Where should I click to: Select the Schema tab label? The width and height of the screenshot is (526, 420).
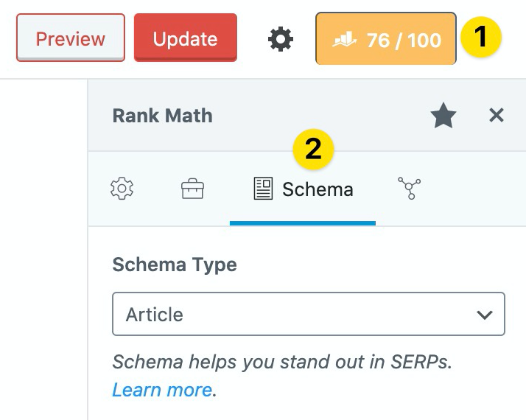pyautogui.click(x=318, y=189)
